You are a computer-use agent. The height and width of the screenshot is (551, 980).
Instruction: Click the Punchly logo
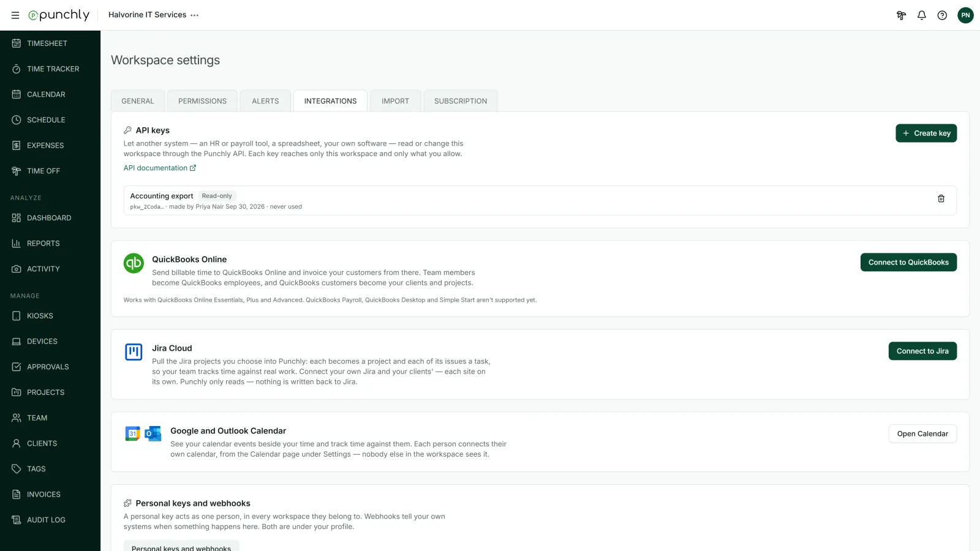pos(59,15)
